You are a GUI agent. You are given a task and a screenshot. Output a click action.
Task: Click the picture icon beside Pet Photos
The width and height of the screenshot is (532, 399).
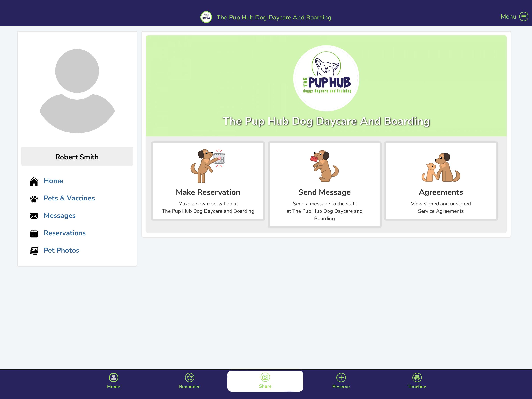34,251
